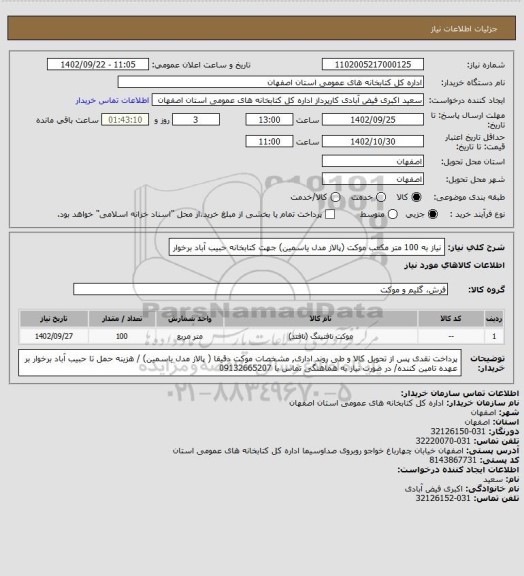Select the متوسط purchase type radio
524x576 pixels.
[392, 214]
